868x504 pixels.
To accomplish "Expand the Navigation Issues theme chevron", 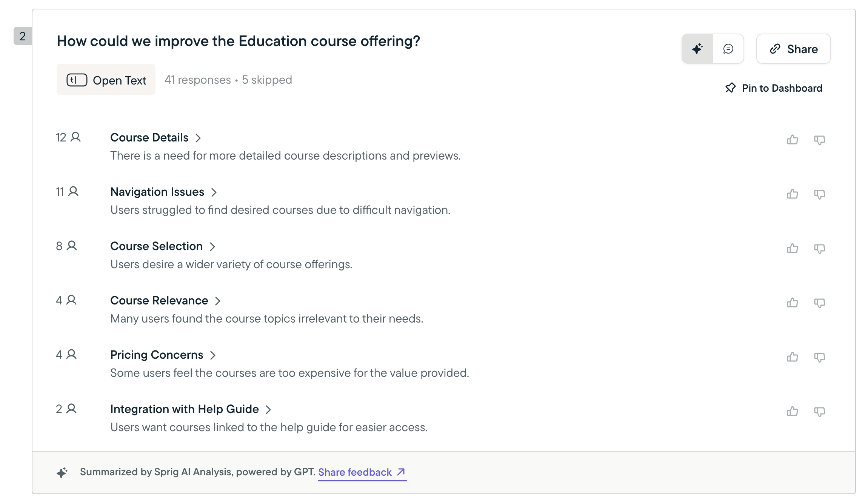I will [214, 192].
